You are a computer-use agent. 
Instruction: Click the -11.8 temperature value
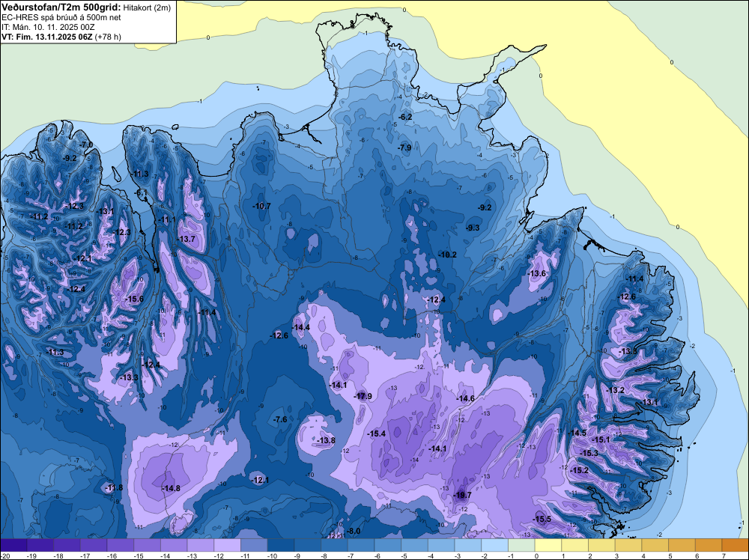[114, 487]
